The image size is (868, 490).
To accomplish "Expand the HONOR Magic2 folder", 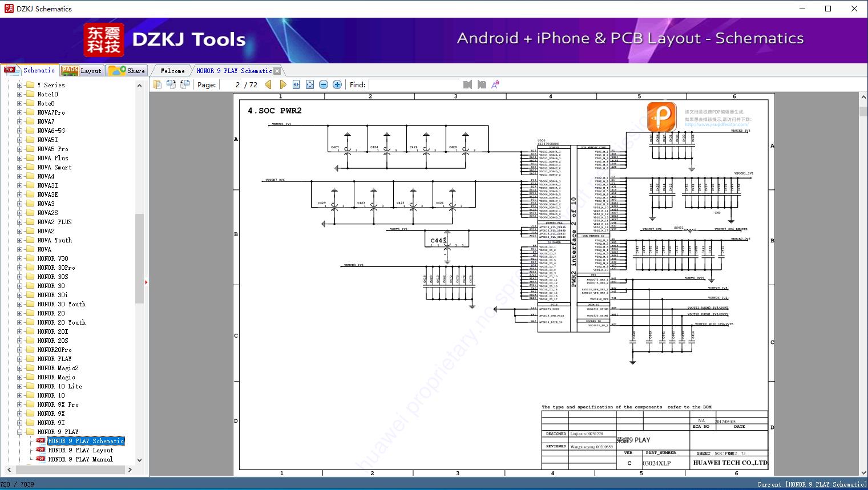I will [20, 368].
